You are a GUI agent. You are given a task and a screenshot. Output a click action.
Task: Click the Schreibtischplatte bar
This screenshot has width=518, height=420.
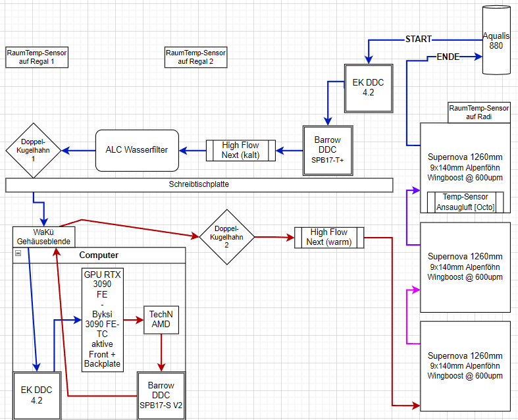pos(199,185)
